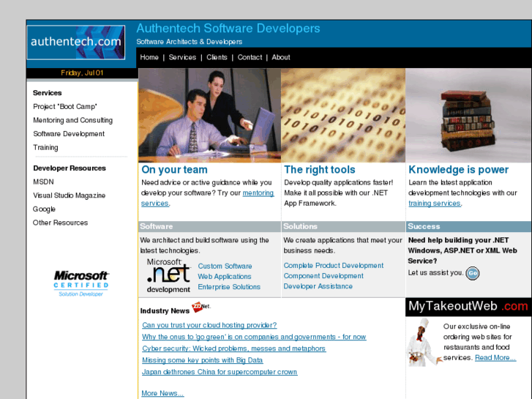Image resolution: width=532 pixels, height=399 pixels.
Task: Click the business team laptop photo
Action: pyautogui.click(x=210, y=116)
